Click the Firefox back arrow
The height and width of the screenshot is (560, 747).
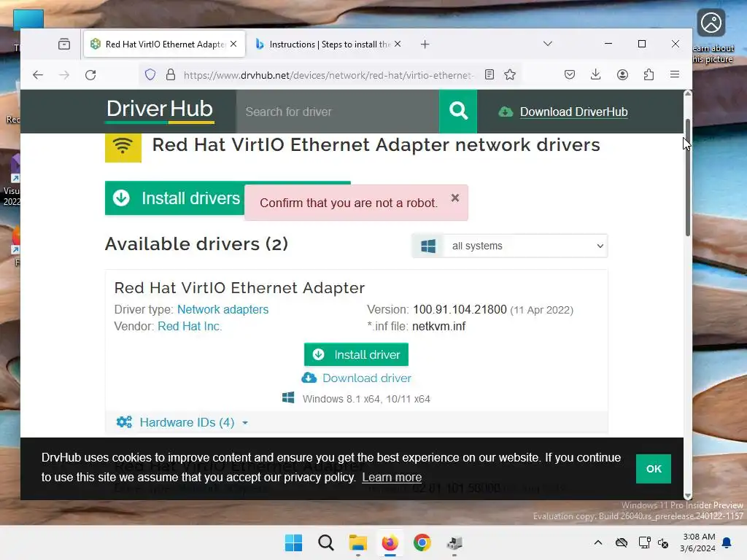click(38, 75)
